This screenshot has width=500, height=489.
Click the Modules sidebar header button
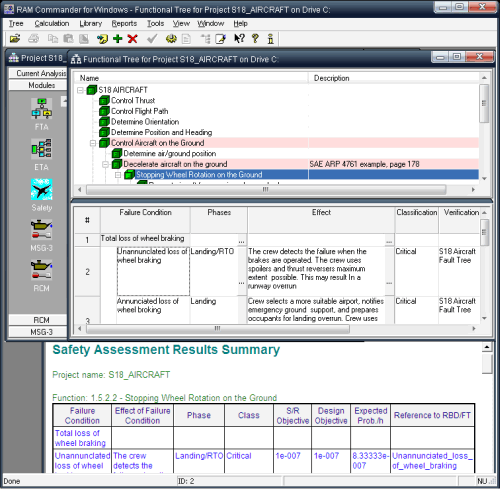[38, 85]
